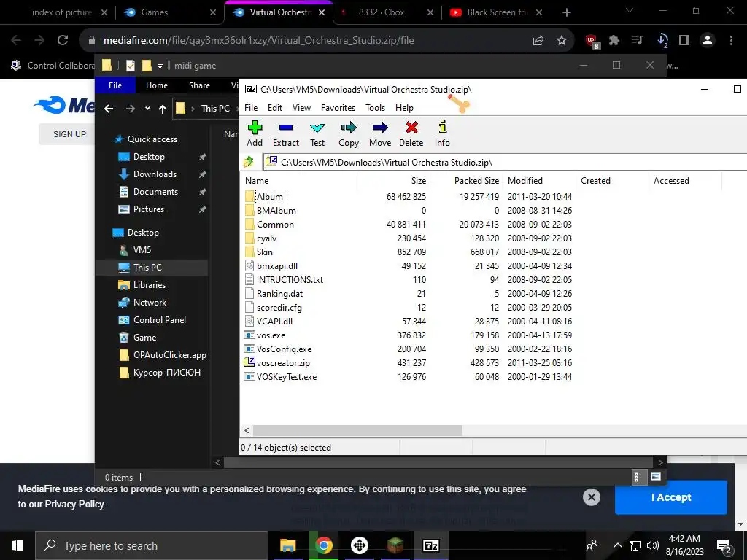
Task: Select the VOSKeyTest.exe file row
Action: 408,377
